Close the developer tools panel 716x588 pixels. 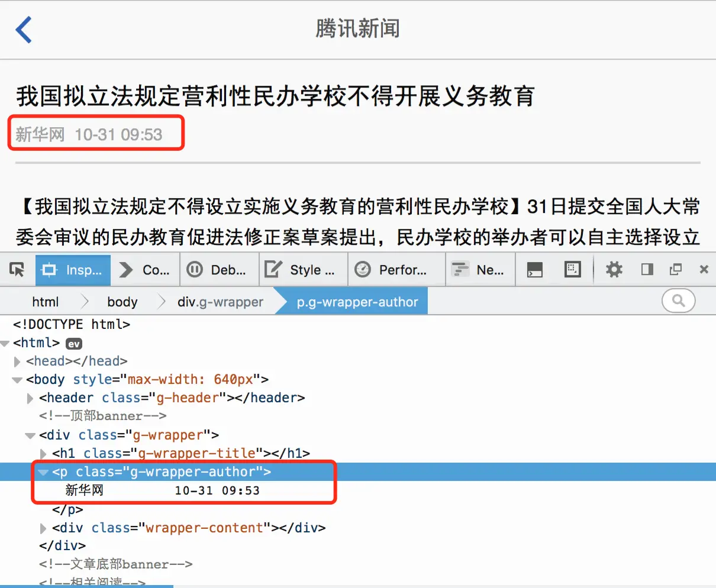point(704,270)
